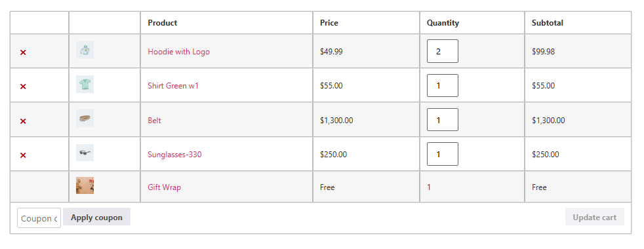This screenshot has height=249, width=644.
Task: Remove Hoodie with Logo from cart
Action: (23, 52)
